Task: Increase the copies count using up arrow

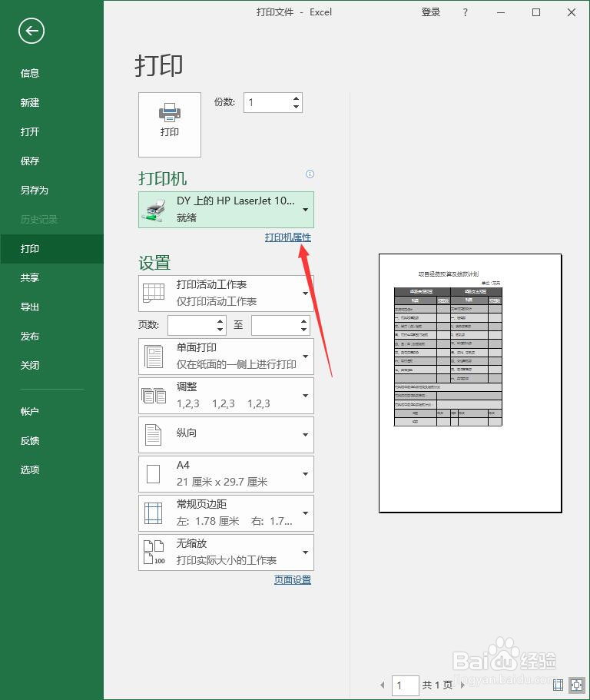Action: pyautogui.click(x=296, y=98)
